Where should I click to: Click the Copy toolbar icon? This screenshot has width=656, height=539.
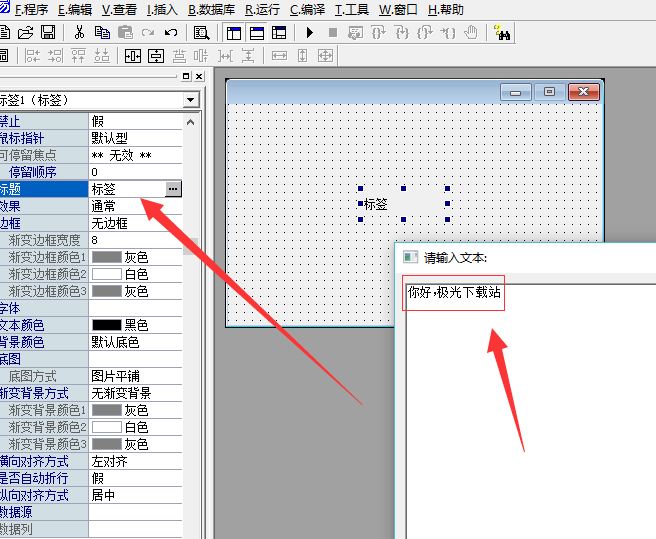[x=102, y=33]
